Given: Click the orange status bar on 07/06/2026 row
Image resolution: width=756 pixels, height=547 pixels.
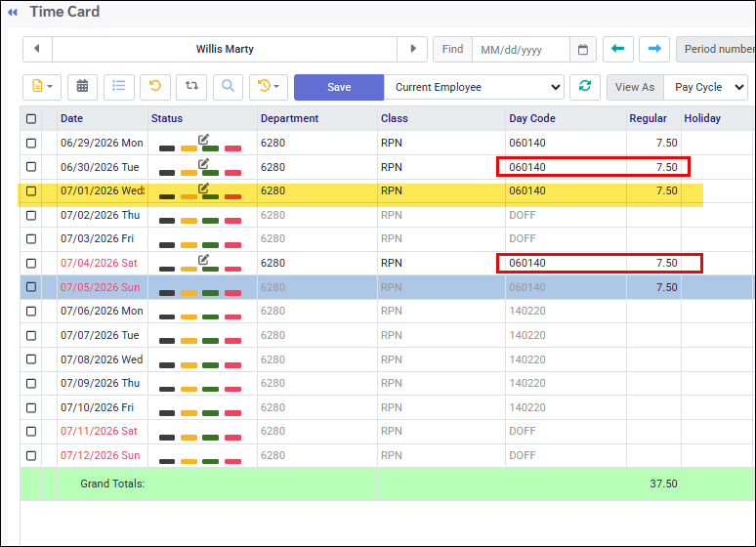Looking at the screenshot, I should [x=189, y=316].
